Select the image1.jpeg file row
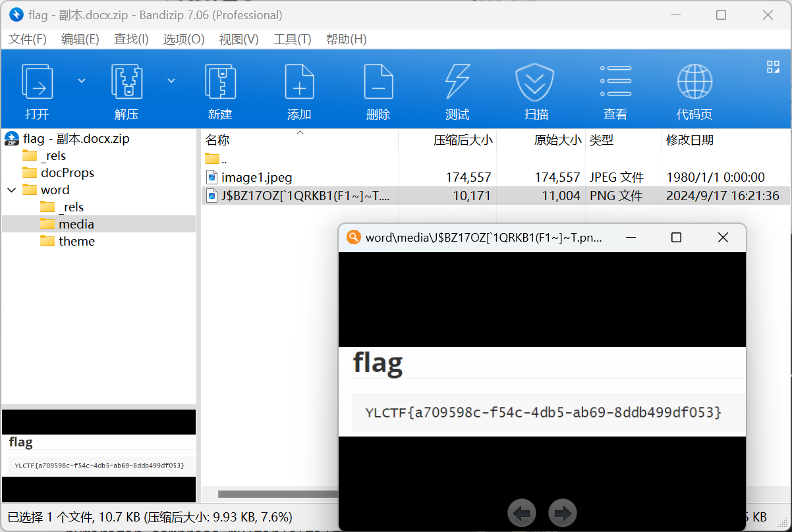The width and height of the screenshot is (792, 532). tap(495, 177)
